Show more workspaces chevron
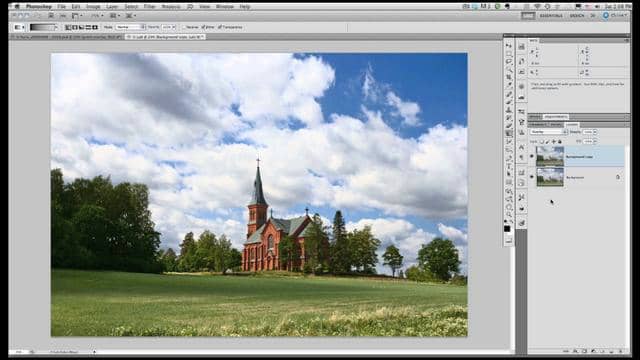Viewport: 640px width, 360px height. coord(593,16)
